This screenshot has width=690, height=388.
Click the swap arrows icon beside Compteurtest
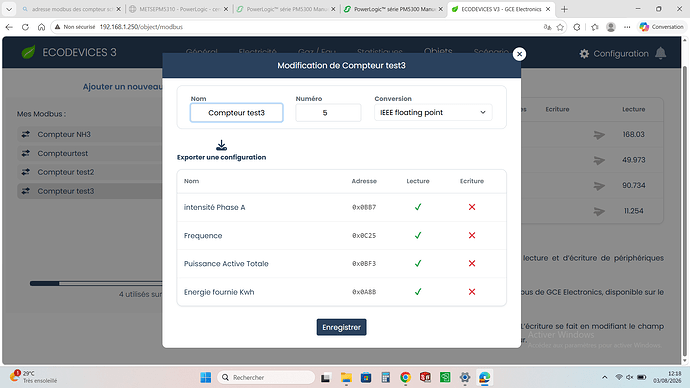pyautogui.click(x=26, y=153)
